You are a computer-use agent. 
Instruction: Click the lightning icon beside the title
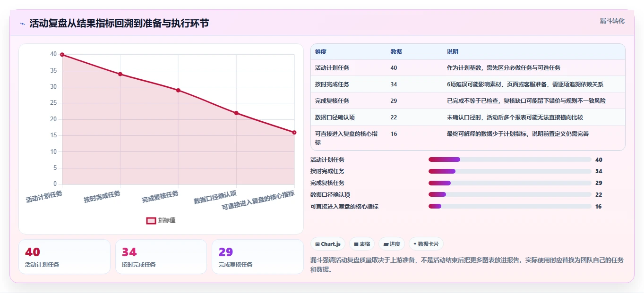[23, 24]
